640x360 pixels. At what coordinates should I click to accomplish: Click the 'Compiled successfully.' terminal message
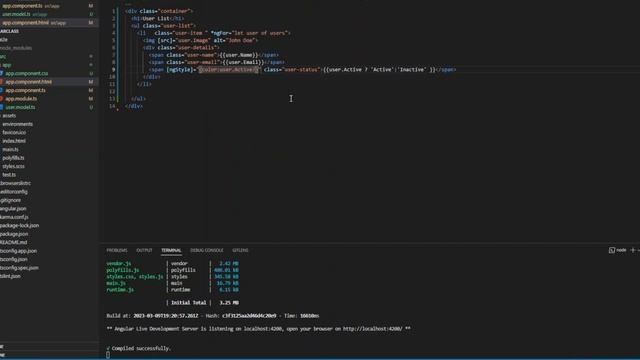coord(141,348)
